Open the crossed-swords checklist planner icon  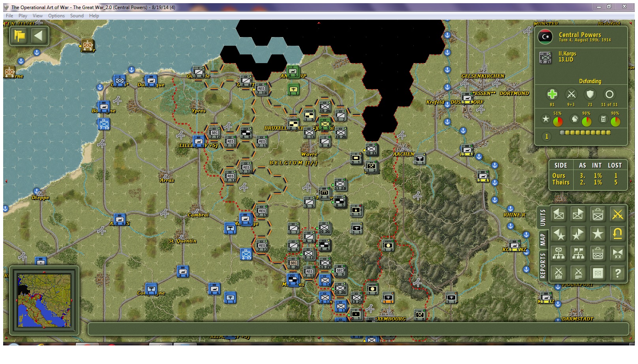coord(559,273)
